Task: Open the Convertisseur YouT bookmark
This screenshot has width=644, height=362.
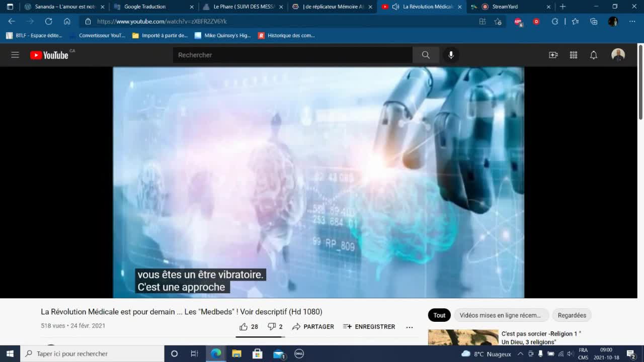Action: click(x=98, y=36)
